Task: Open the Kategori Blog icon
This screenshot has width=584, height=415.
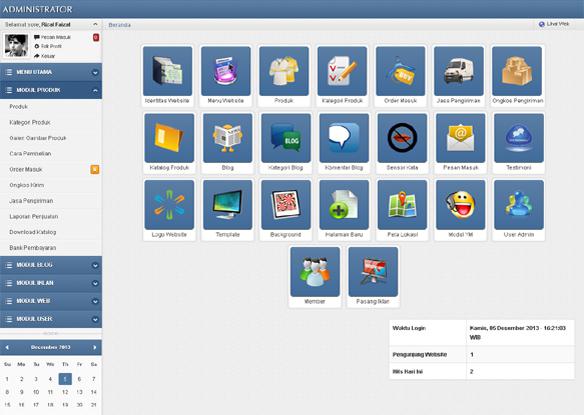Action: (286, 138)
